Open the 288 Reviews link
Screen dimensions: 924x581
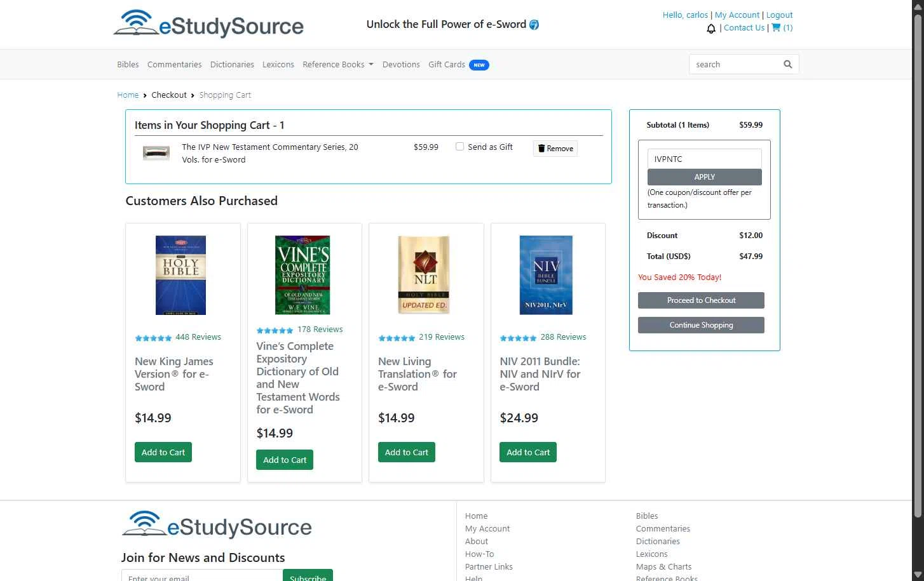[563, 337]
